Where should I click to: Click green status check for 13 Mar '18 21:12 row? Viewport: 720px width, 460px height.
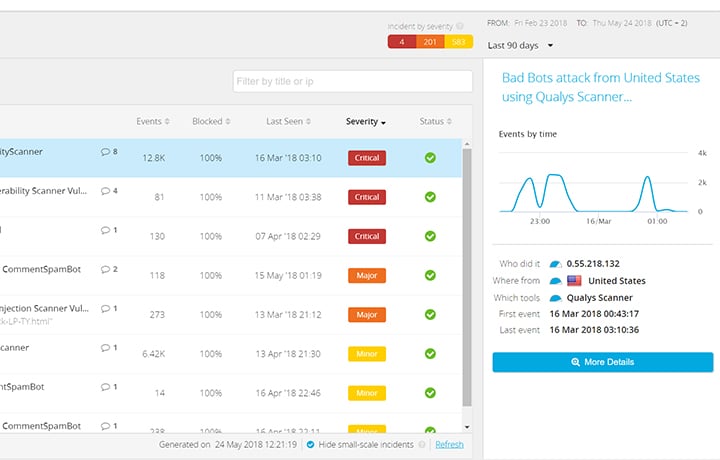click(430, 314)
